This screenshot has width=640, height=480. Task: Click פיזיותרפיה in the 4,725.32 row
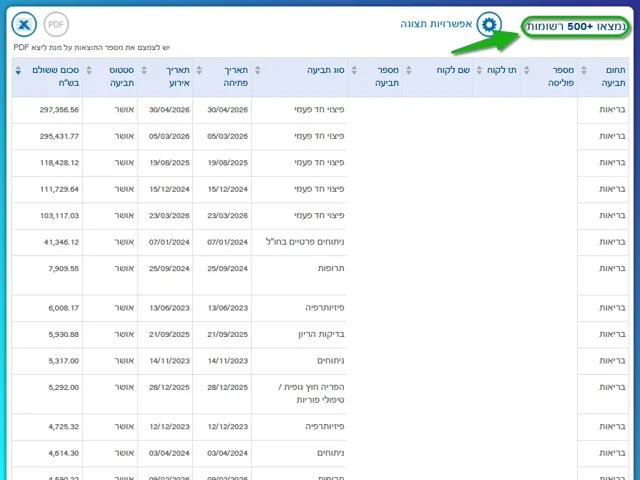[325, 427]
